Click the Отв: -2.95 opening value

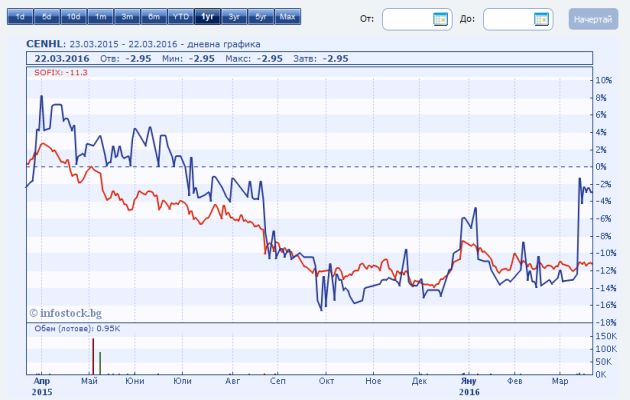click(x=126, y=59)
